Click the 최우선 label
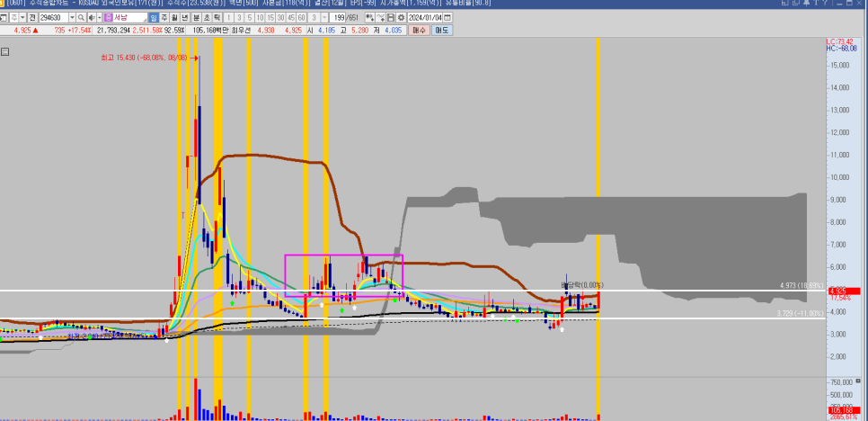Viewport: 868px width, 421px height. point(241,31)
